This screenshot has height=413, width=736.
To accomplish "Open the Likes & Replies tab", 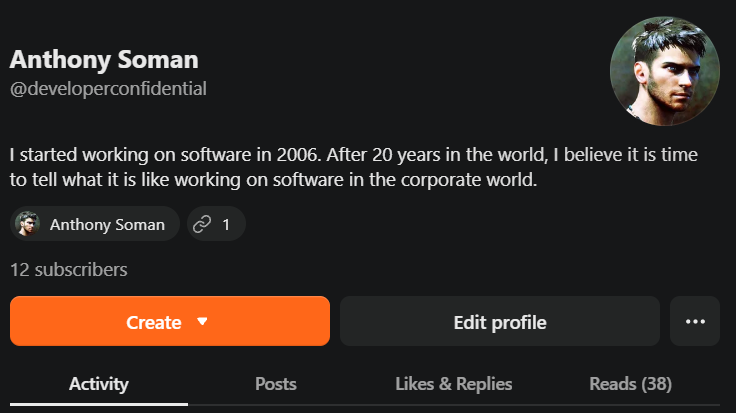I will [x=453, y=384].
